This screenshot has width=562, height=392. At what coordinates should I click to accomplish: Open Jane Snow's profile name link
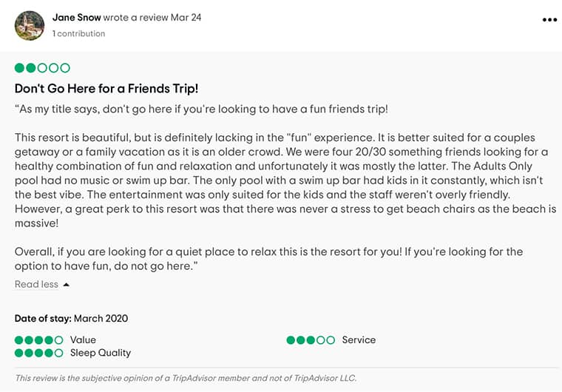(x=76, y=17)
